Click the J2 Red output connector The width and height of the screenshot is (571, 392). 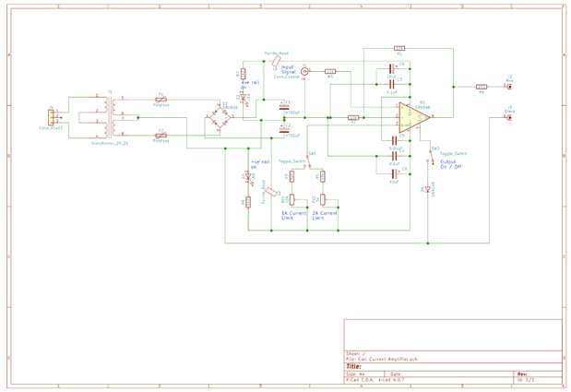pyautogui.click(x=509, y=87)
